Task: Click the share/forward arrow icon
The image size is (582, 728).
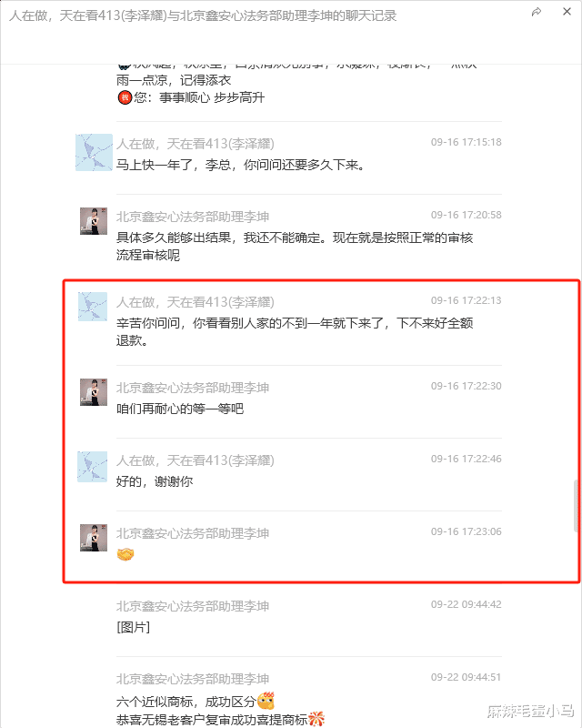Action: coord(537,12)
